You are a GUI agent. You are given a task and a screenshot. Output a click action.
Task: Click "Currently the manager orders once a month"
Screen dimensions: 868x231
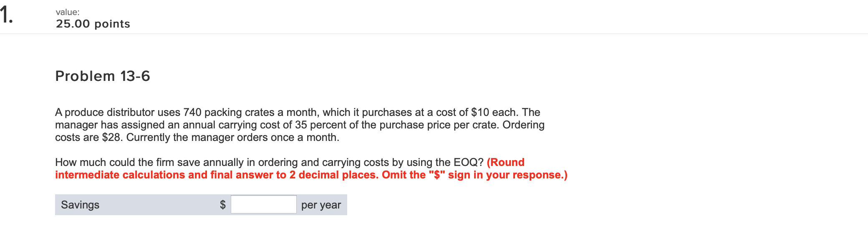pyautogui.click(x=233, y=137)
